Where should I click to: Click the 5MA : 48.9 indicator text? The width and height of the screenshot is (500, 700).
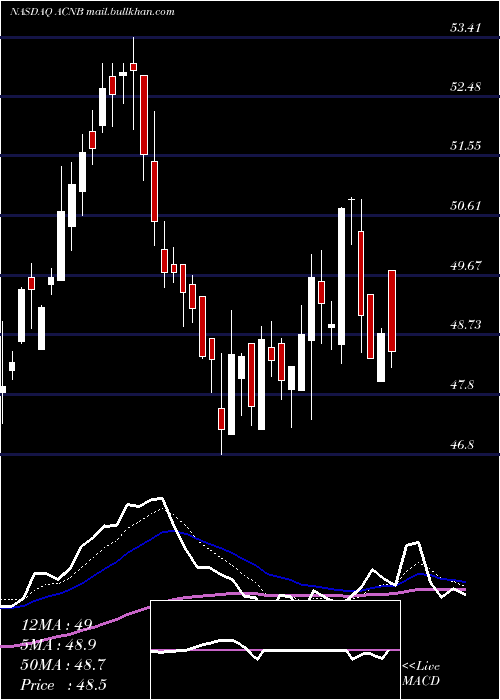59,645
